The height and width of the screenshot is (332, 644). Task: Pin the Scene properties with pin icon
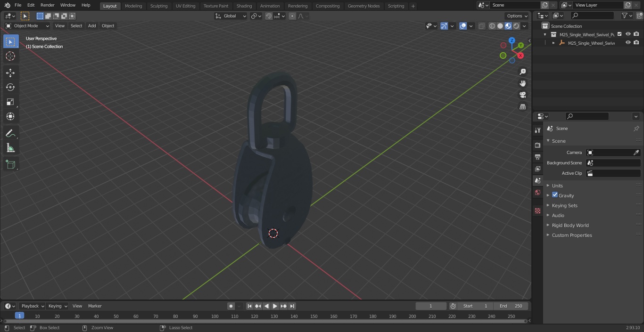636,129
